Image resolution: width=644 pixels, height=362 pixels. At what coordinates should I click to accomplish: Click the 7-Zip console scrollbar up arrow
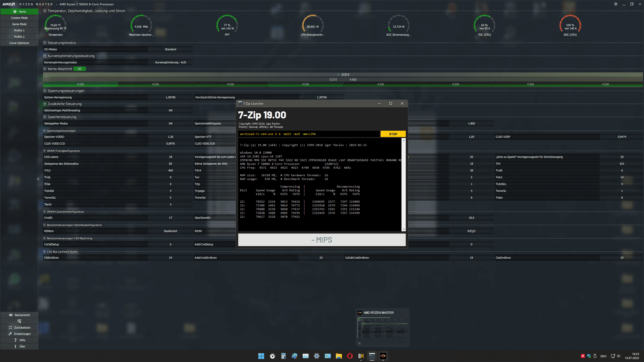pyautogui.click(x=404, y=140)
